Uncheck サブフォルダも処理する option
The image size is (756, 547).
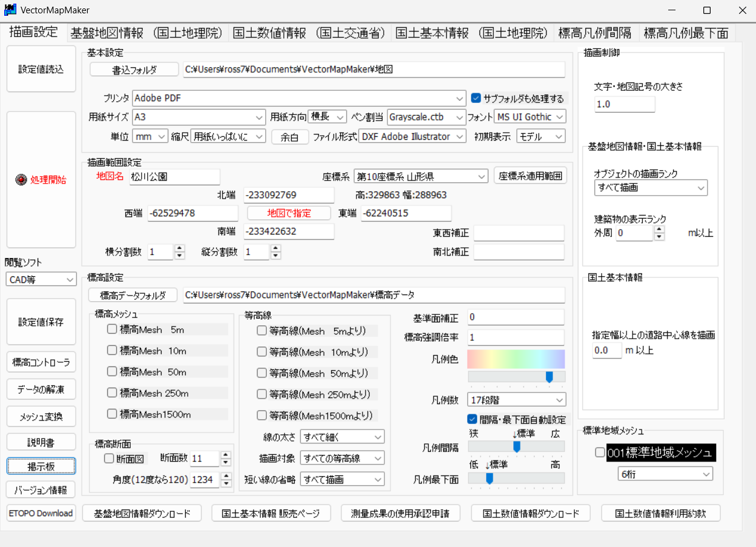click(x=476, y=98)
